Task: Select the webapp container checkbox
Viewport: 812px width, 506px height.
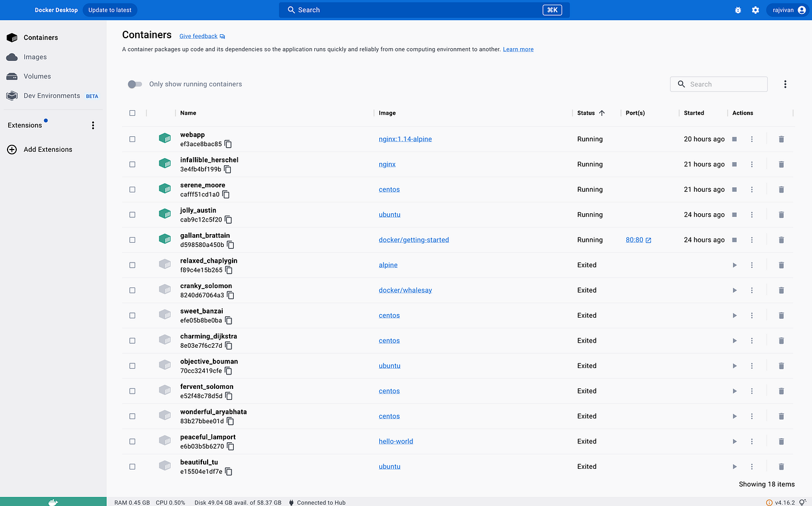Action: click(x=132, y=139)
